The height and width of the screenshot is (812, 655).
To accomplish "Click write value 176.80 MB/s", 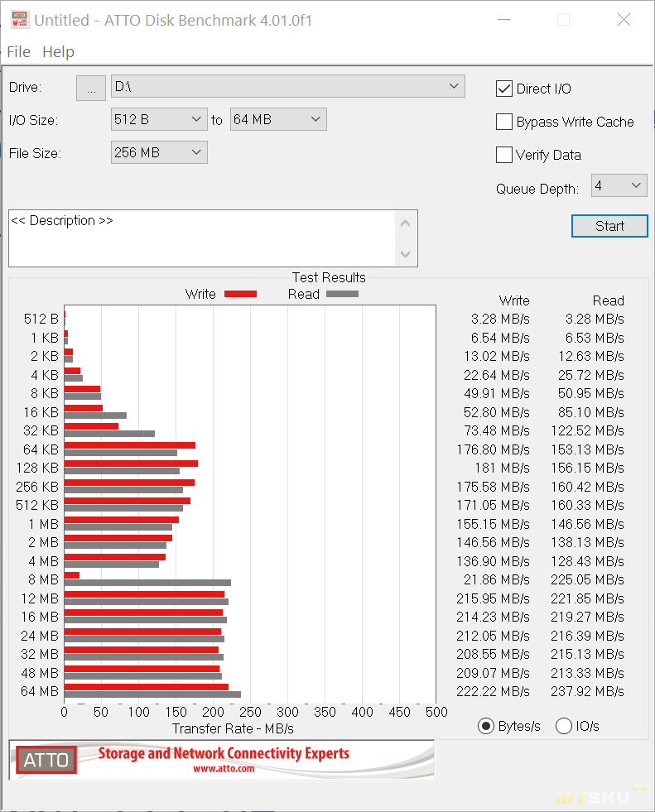I will point(494,449).
